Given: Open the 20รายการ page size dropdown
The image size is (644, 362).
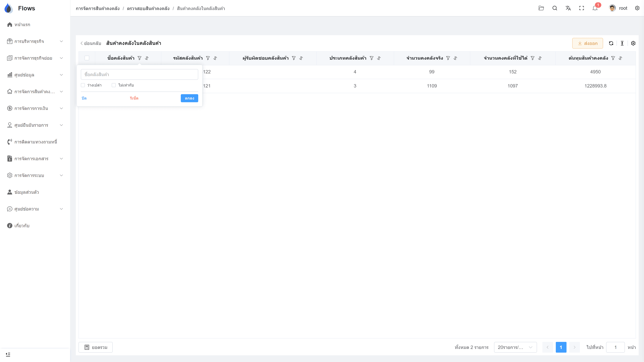Looking at the screenshot, I should coord(515,347).
